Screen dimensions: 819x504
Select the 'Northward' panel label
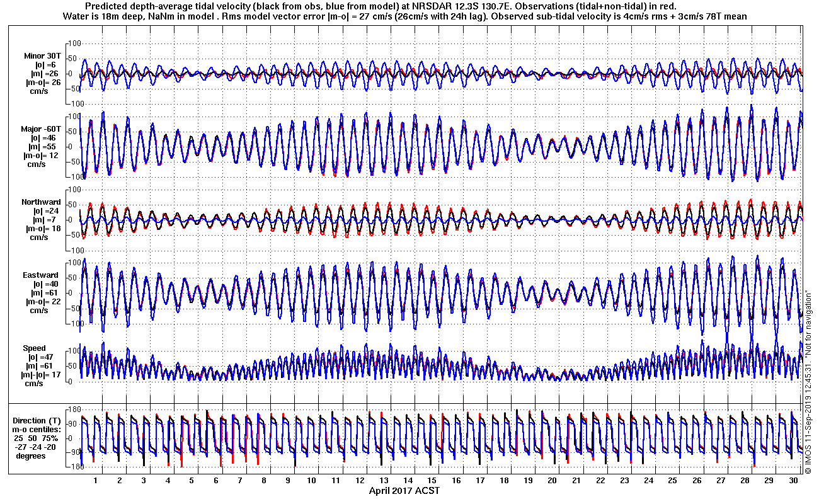tap(40, 202)
